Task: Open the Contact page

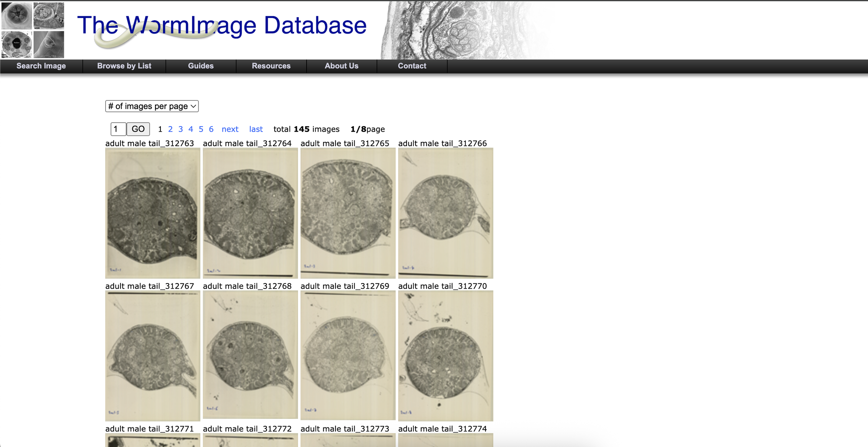Action: click(412, 66)
